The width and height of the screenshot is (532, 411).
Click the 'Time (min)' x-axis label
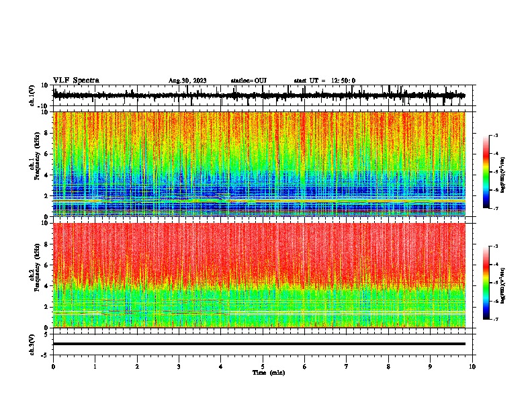point(269,373)
